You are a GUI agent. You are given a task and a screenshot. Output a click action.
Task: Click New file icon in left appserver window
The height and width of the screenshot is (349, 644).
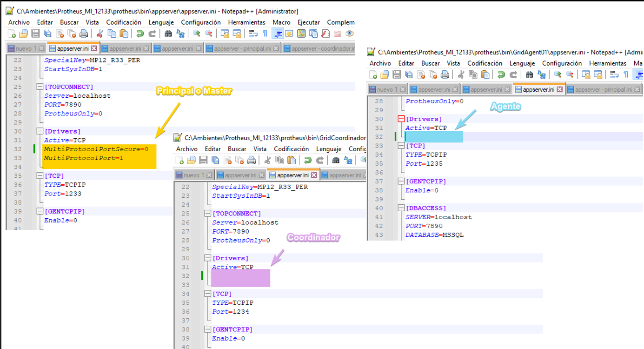tap(12, 34)
